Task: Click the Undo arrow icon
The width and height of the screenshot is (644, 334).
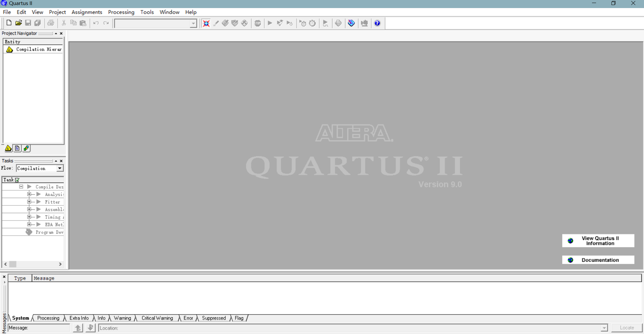Action: (x=96, y=23)
